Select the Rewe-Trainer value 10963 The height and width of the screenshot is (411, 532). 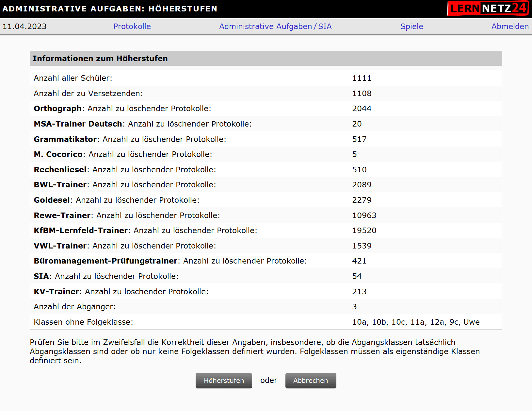pyautogui.click(x=364, y=215)
